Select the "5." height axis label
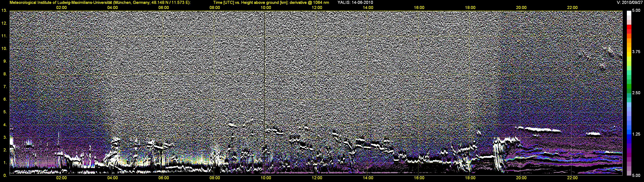644x182 pixels. (x=5, y=112)
